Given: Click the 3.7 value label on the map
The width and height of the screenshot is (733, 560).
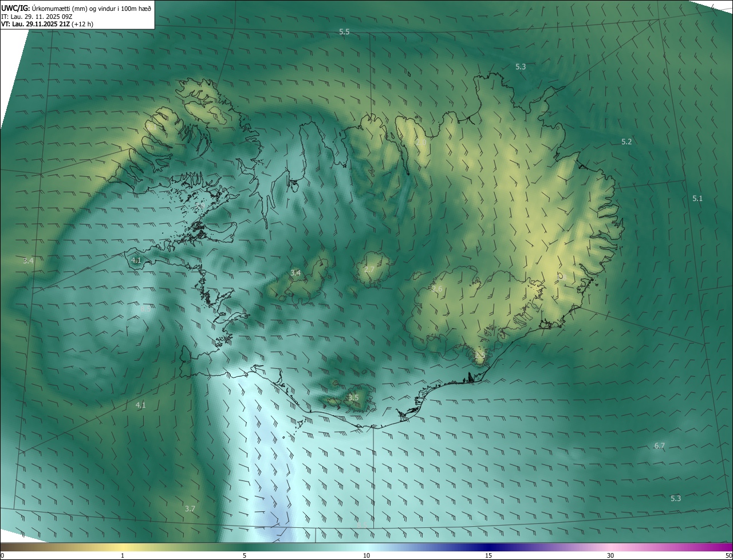Looking at the screenshot, I should click(x=190, y=508).
